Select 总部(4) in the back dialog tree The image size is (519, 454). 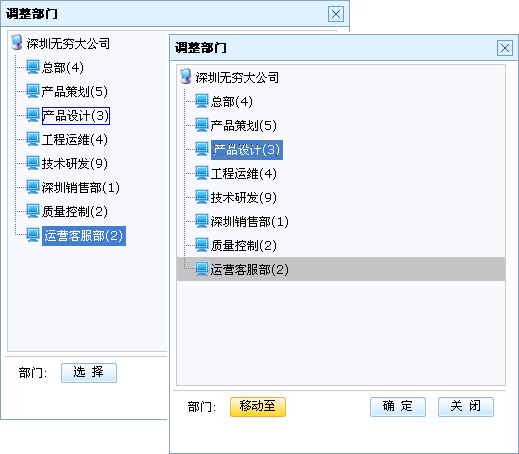pos(63,68)
